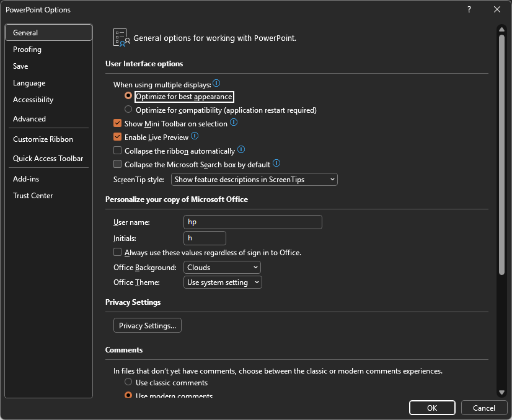The height and width of the screenshot is (420, 512).
Task: Click the Initials input field
Action: [205, 238]
